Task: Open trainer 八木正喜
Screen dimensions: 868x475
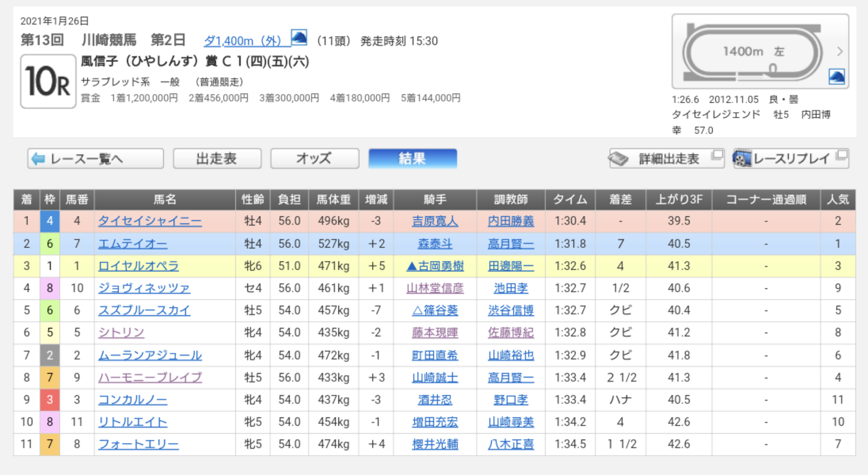Action: coord(511,444)
